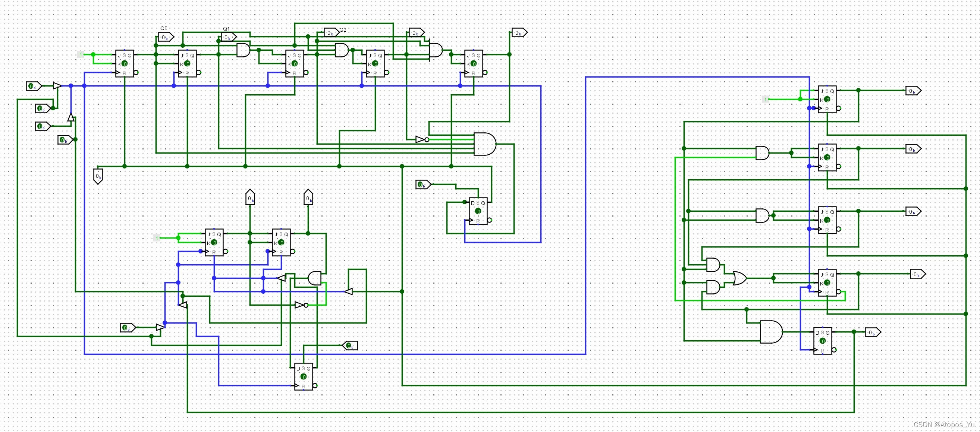Select the big AND gate left of bottom-right D flip-flop
This screenshot has height=432, width=980.
click(771, 332)
